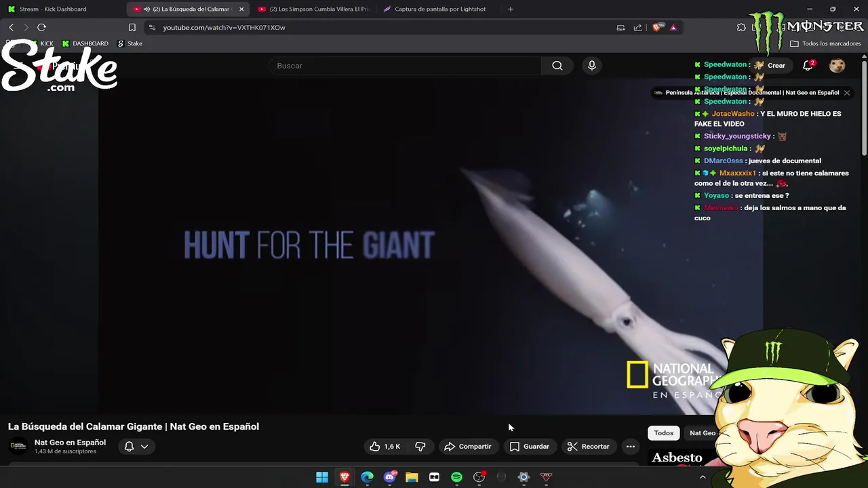Start voice search with the microphone icon
Screen dimensions: 868x488
[592, 66]
